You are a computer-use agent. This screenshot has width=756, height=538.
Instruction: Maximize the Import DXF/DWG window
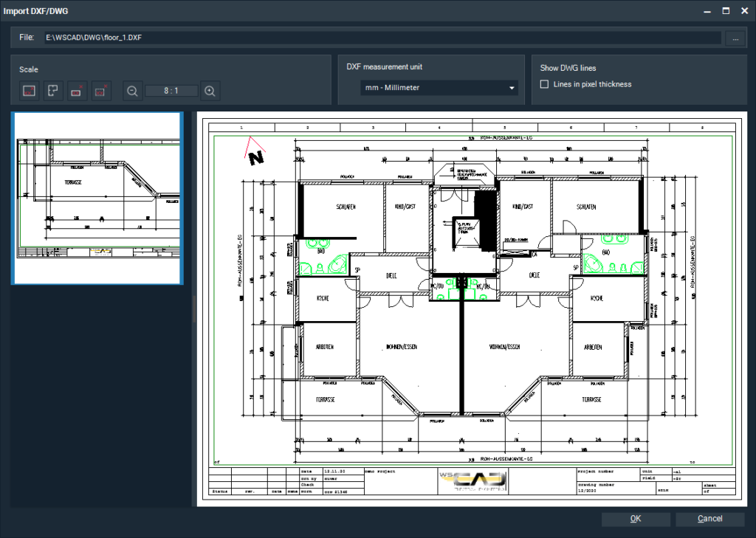726,10
